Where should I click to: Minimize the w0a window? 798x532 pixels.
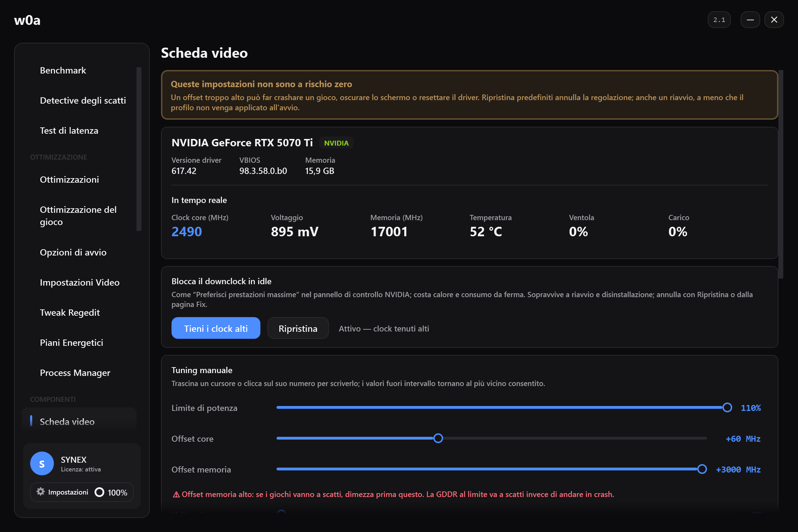tap(750, 20)
